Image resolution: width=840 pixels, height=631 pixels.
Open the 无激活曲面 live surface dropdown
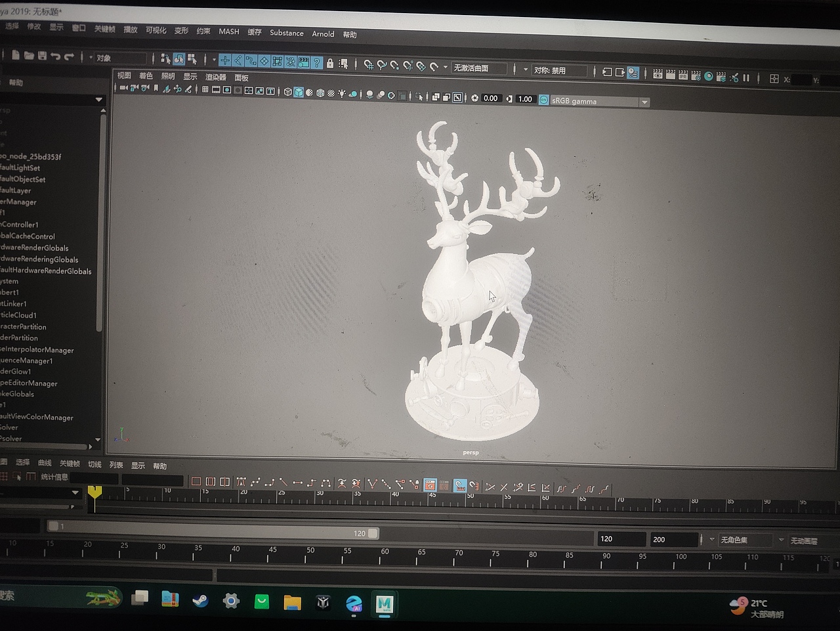click(x=480, y=68)
